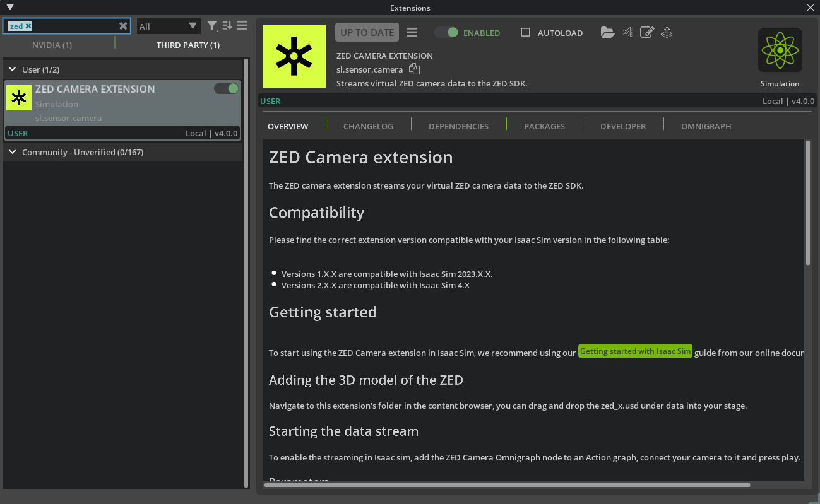Edit the extension with the pencil icon
The image size is (820, 504).
click(x=647, y=32)
